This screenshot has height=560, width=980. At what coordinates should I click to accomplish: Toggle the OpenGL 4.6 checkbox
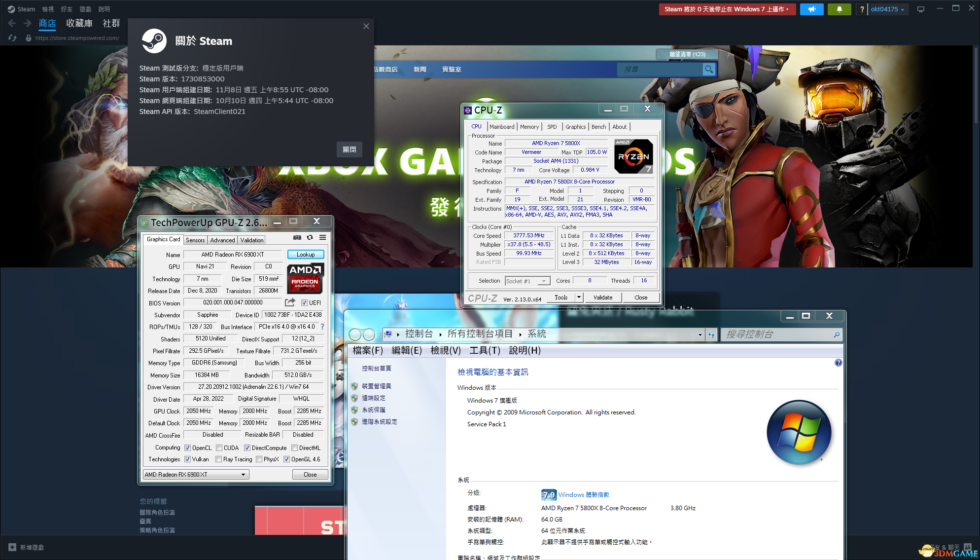[286, 459]
